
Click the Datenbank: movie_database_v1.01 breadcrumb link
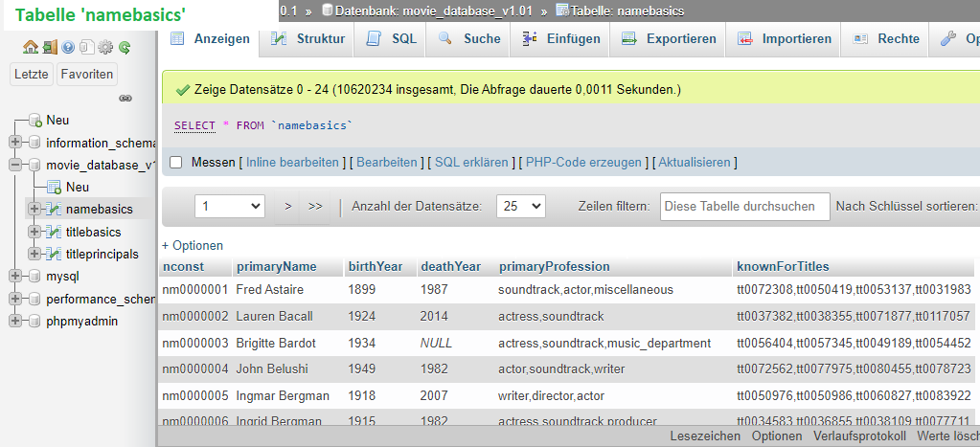click(434, 11)
